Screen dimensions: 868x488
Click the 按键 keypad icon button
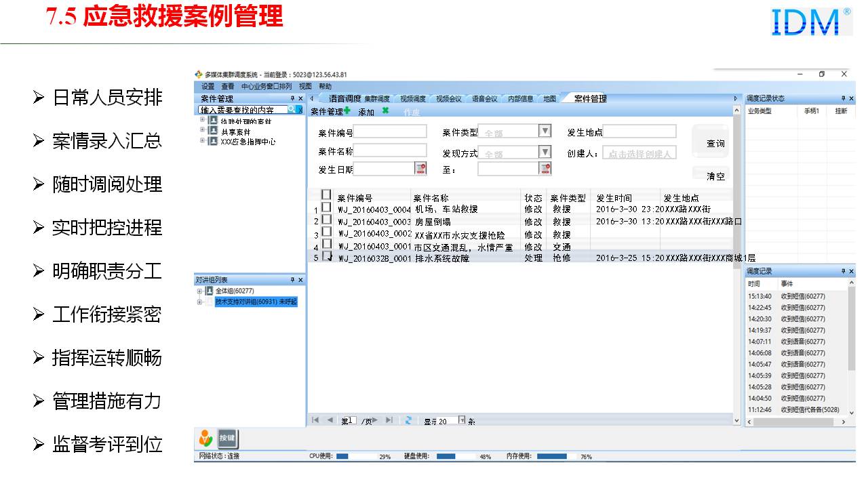tap(228, 439)
